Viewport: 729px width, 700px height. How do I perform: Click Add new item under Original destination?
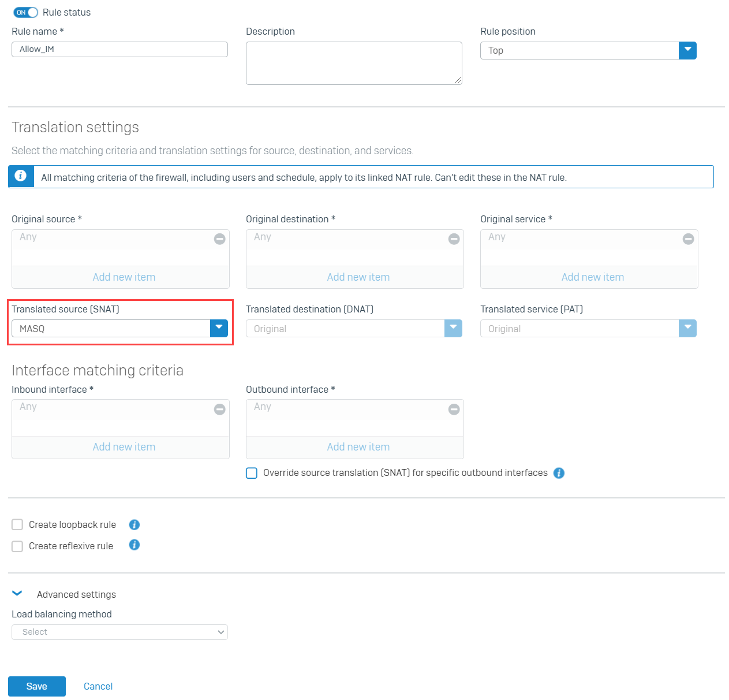point(358,277)
